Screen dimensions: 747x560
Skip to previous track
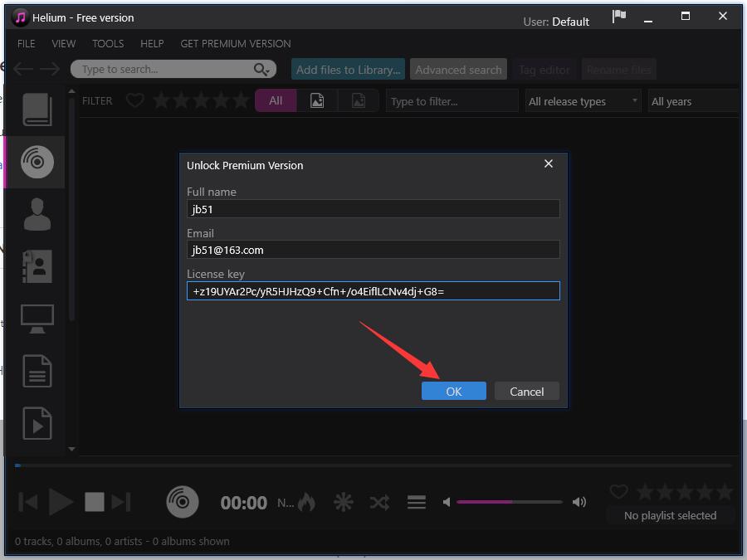[x=28, y=502]
